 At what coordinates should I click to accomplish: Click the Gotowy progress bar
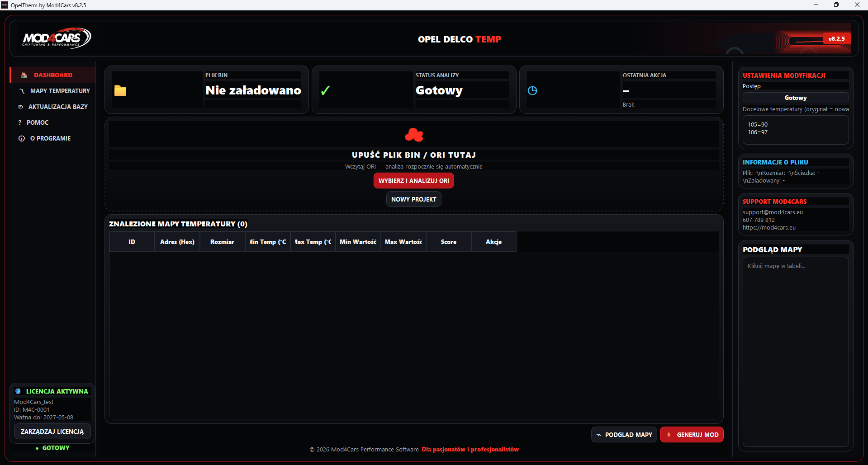[x=796, y=98]
